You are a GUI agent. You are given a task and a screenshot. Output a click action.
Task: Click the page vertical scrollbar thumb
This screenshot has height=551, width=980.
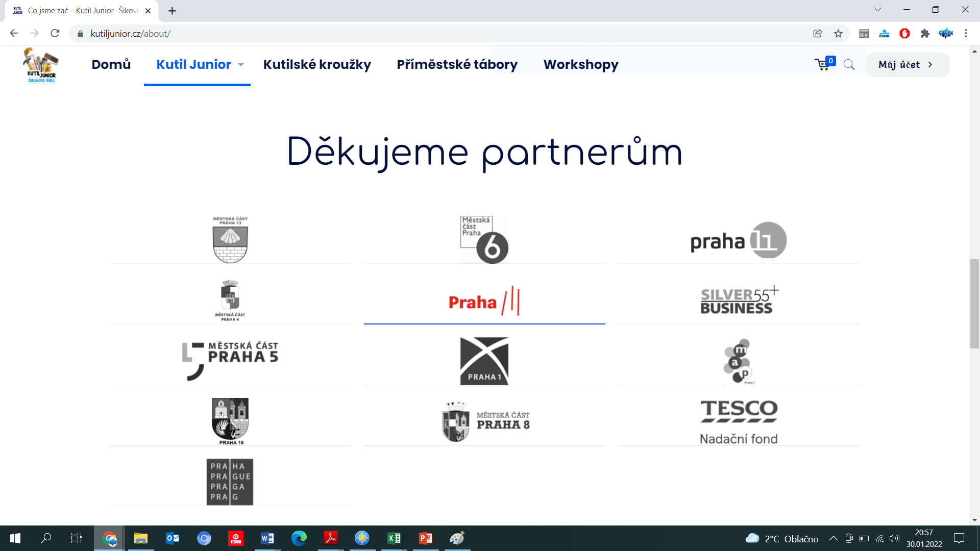click(x=974, y=304)
